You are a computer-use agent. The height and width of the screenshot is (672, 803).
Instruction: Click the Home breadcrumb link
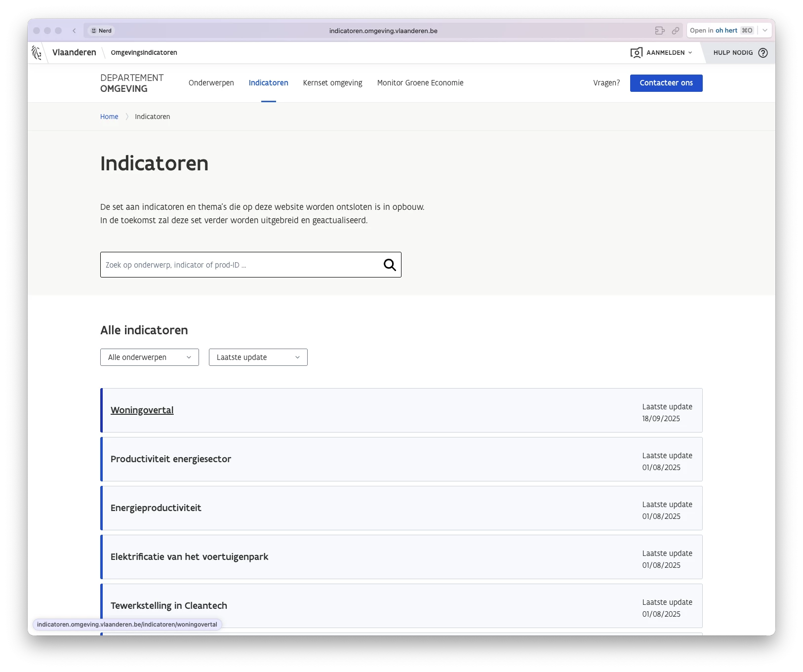(109, 117)
